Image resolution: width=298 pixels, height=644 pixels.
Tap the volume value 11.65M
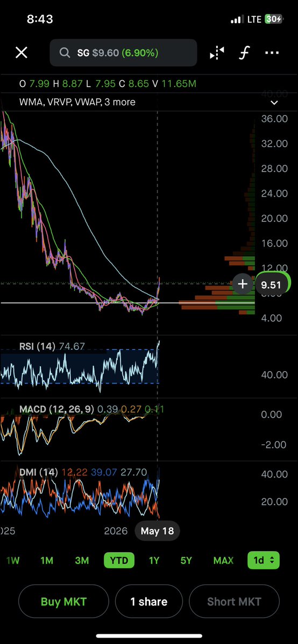point(179,84)
